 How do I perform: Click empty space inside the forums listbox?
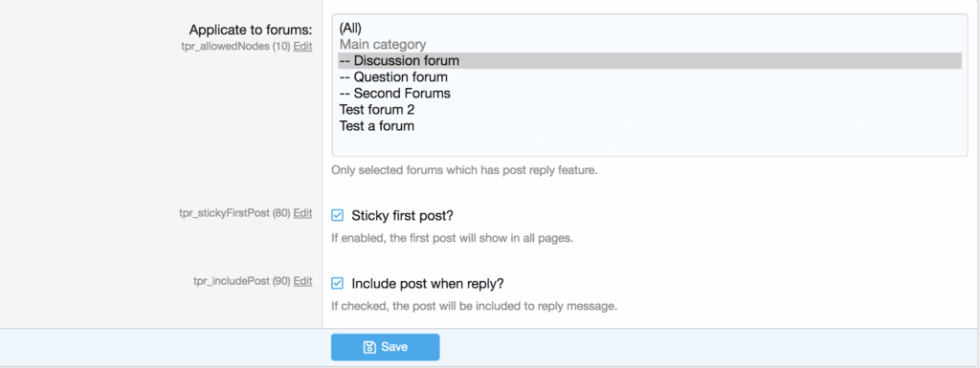pyautogui.click(x=650, y=144)
